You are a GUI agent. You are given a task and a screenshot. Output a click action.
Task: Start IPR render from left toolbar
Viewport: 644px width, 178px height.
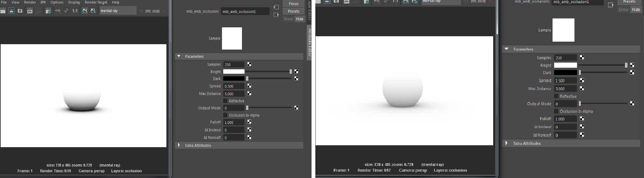30,11
